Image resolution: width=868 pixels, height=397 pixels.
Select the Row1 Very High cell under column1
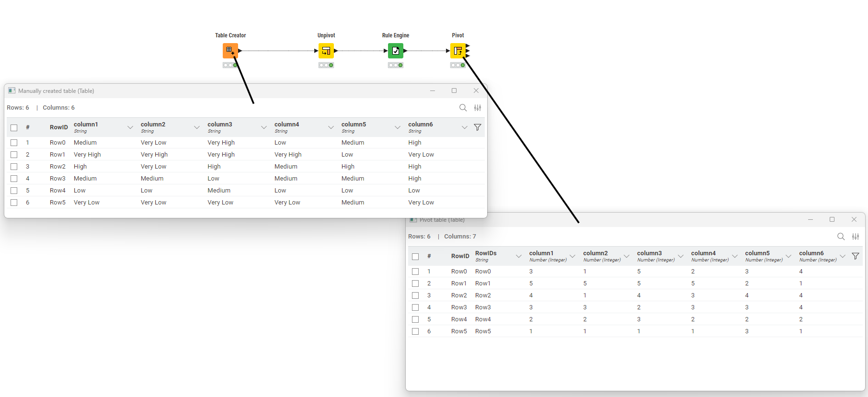tap(87, 155)
